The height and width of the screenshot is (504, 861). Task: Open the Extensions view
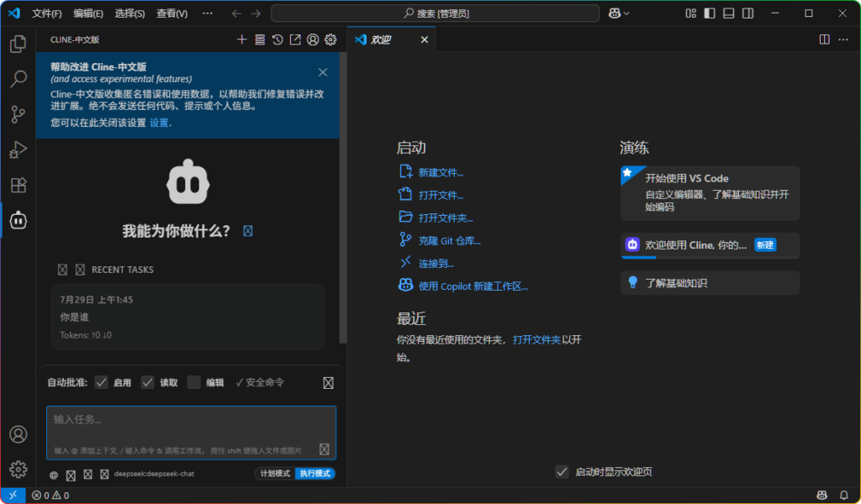[x=18, y=185]
